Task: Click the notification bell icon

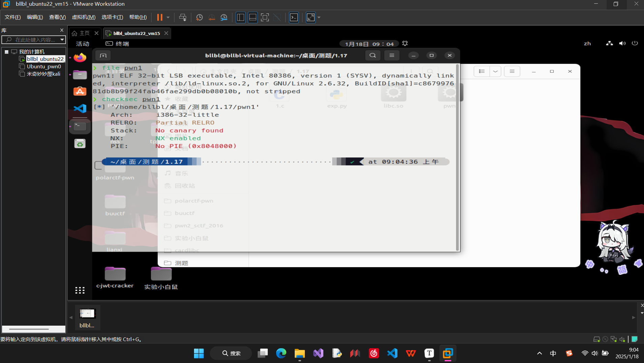Action: 405,43
